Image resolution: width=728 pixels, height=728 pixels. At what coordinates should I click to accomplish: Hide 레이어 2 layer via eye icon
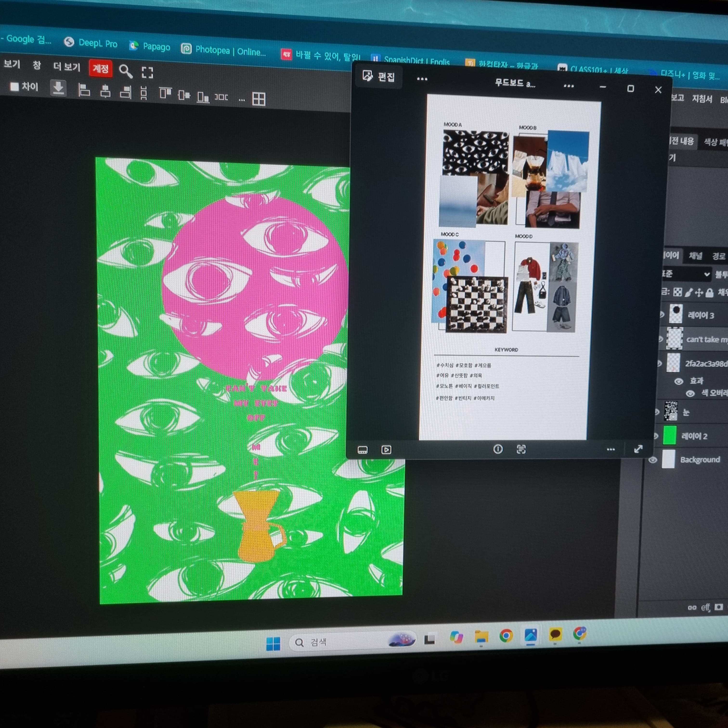tap(656, 436)
